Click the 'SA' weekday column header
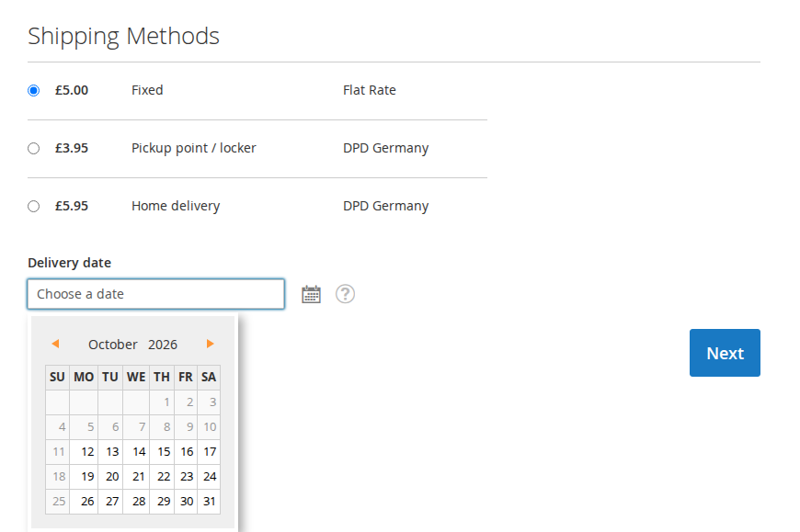This screenshot has width=800, height=532. (x=209, y=377)
